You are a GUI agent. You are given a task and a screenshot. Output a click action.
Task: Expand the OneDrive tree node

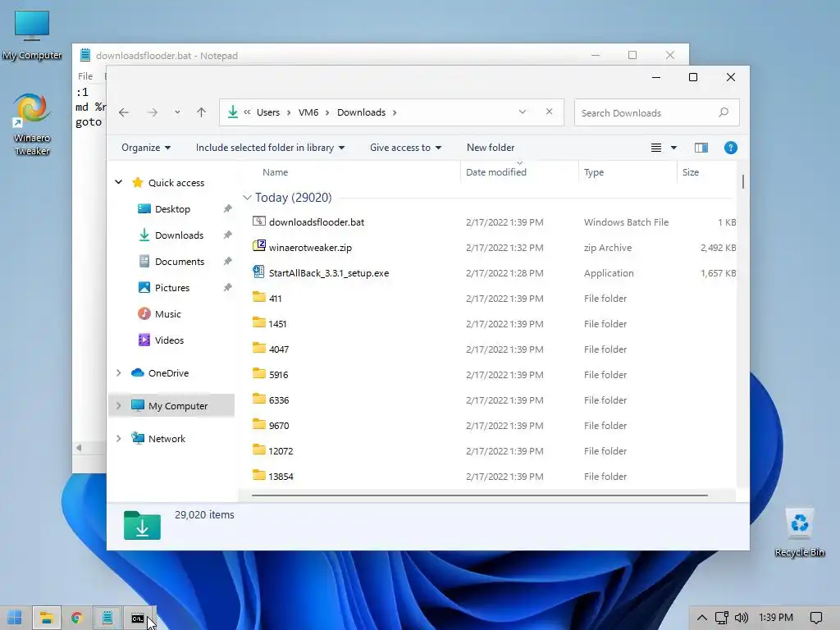119,373
